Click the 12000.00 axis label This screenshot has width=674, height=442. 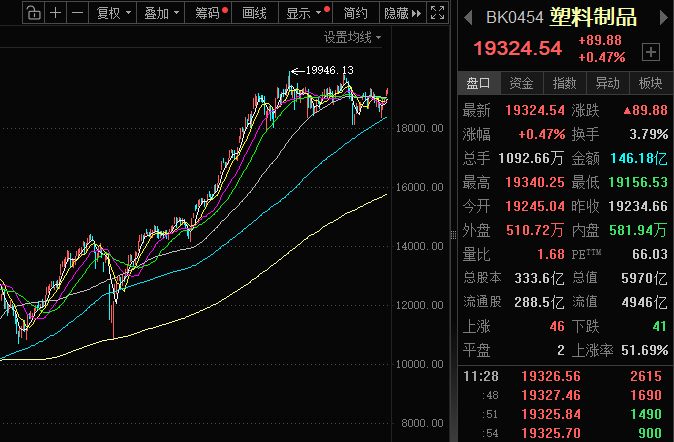pyautogui.click(x=420, y=305)
